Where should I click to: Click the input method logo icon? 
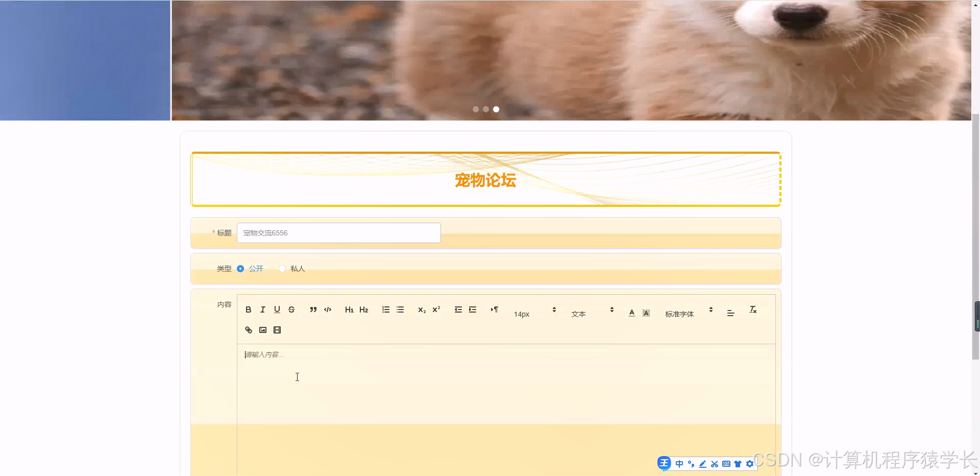(664, 463)
